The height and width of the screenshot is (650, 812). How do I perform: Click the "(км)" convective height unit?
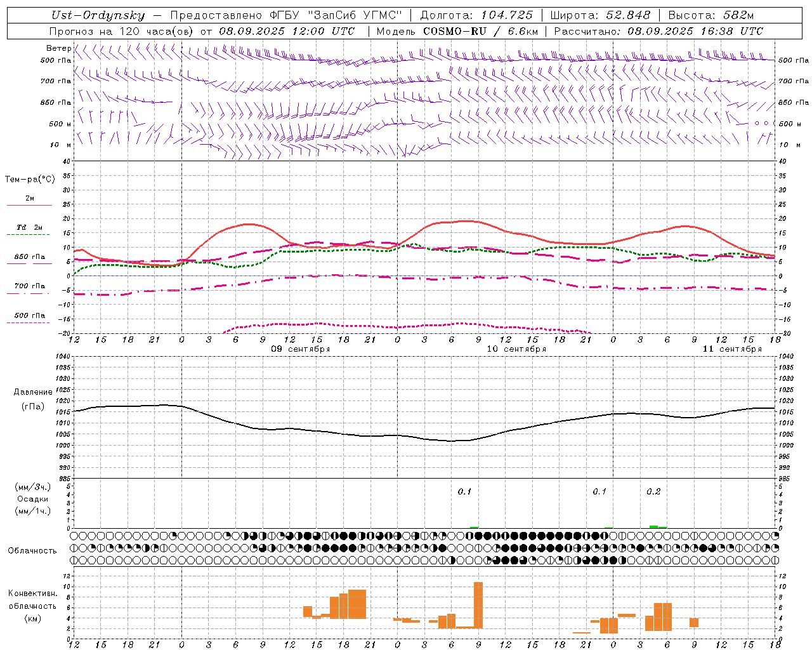(32, 618)
